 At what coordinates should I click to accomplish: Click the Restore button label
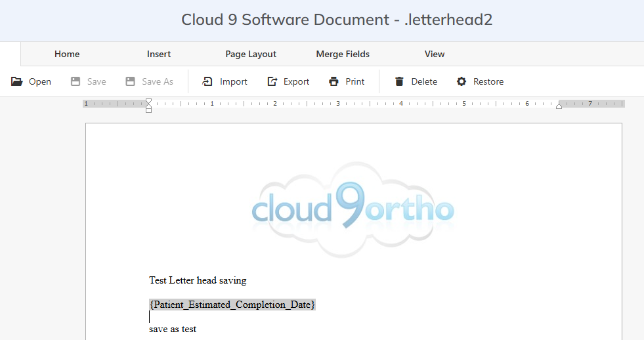pos(488,81)
